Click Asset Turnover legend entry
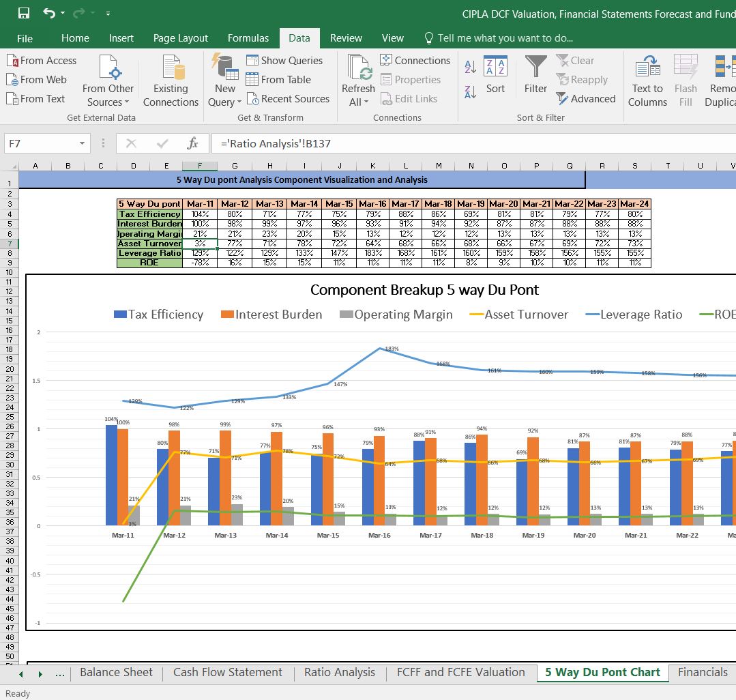The height and width of the screenshot is (700, 736). [518, 315]
